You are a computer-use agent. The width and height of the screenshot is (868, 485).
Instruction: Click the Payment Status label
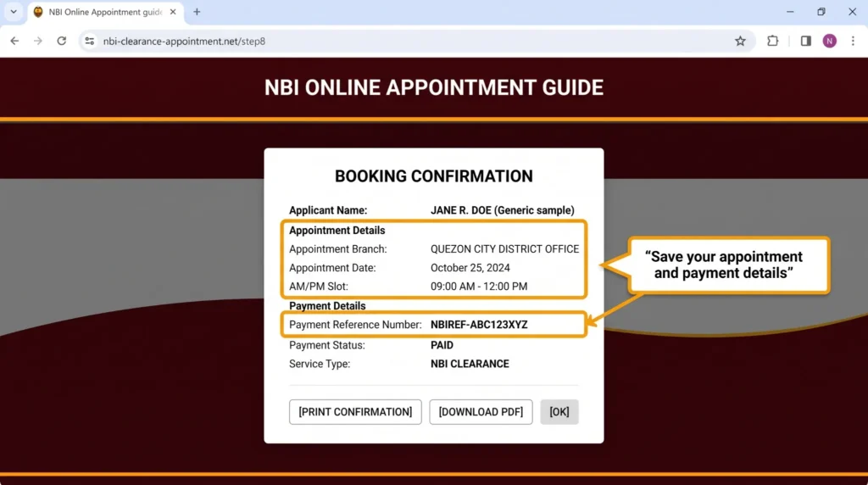[326, 345]
